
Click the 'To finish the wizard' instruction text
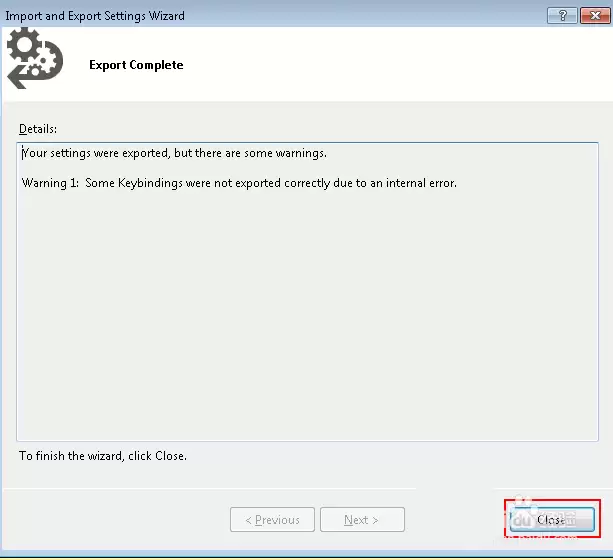(x=103, y=456)
